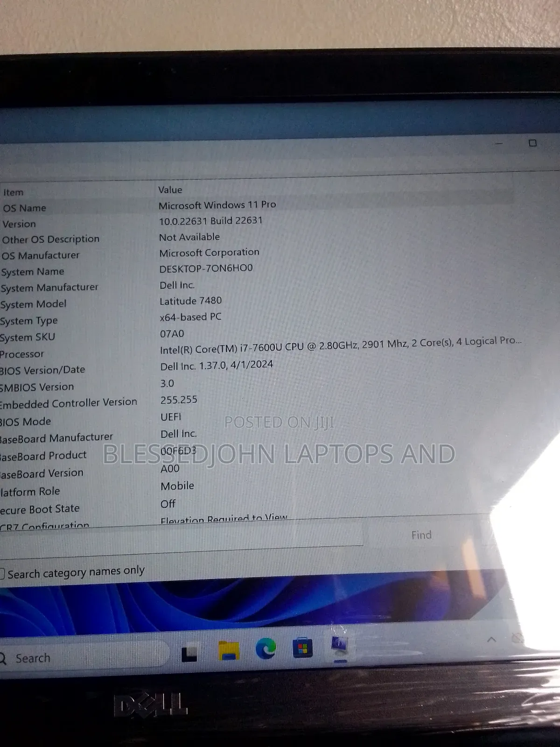Click value x64-based PC

[x=190, y=317]
